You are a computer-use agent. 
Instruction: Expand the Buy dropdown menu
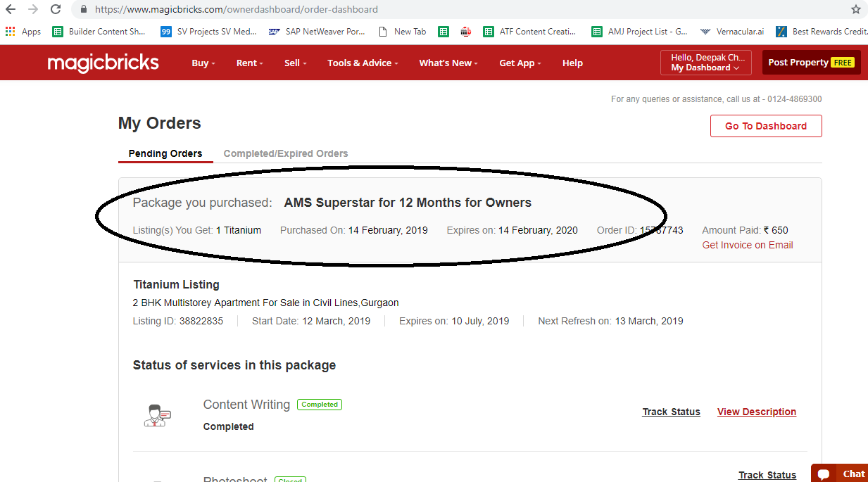pyautogui.click(x=203, y=63)
